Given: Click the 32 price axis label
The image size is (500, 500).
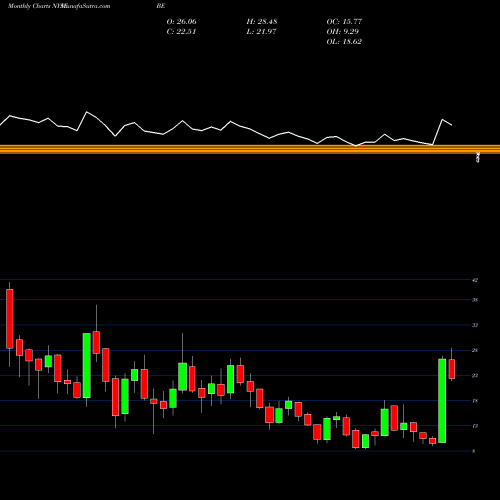Looking at the screenshot, I should (475, 325).
